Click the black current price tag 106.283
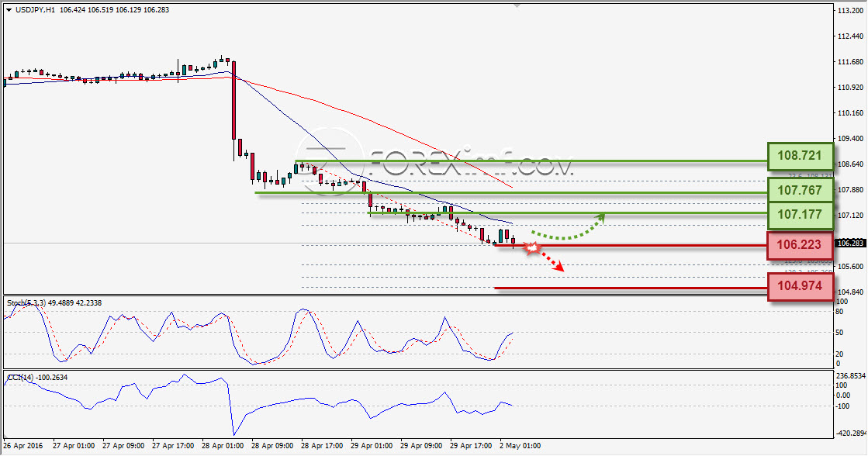The height and width of the screenshot is (456, 868). coord(849,243)
